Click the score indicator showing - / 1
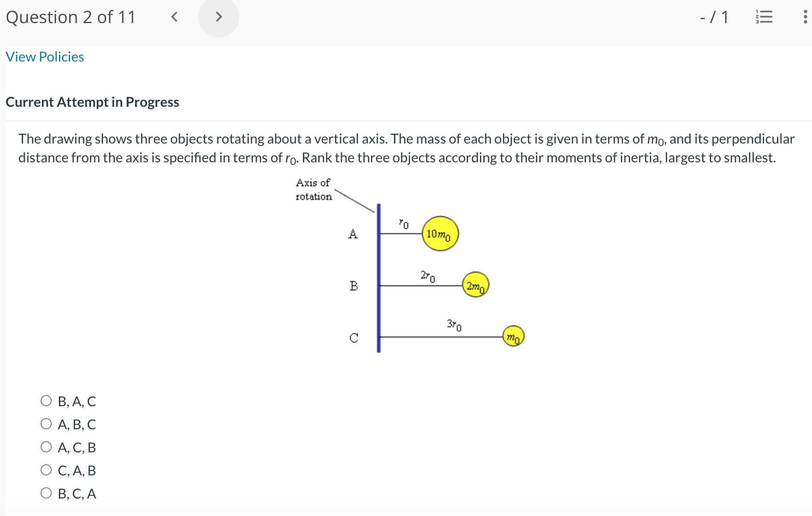812x516 pixels. tap(714, 17)
